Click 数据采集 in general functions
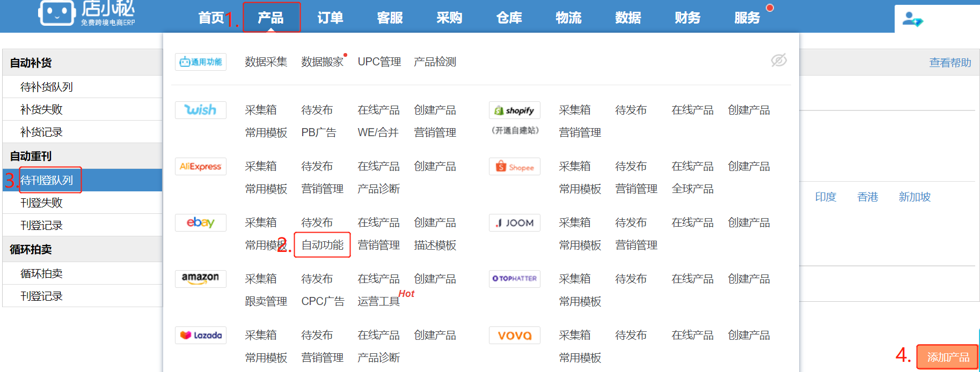The height and width of the screenshot is (372, 980). [x=266, y=62]
